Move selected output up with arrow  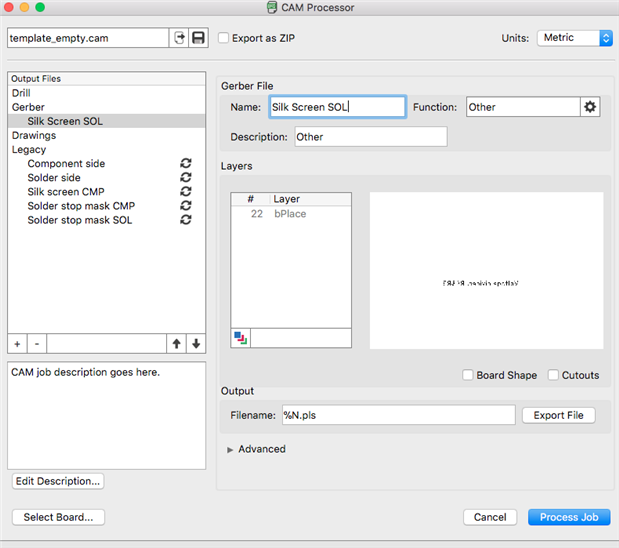[x=176, y=344]
